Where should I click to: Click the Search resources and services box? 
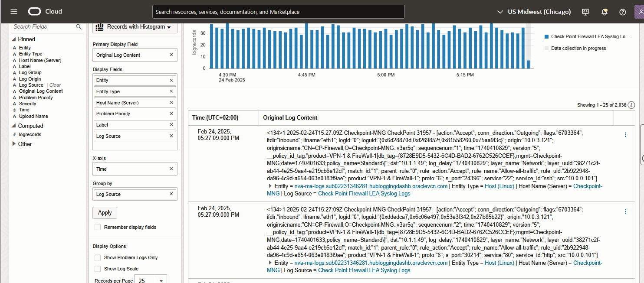(278, 12)
